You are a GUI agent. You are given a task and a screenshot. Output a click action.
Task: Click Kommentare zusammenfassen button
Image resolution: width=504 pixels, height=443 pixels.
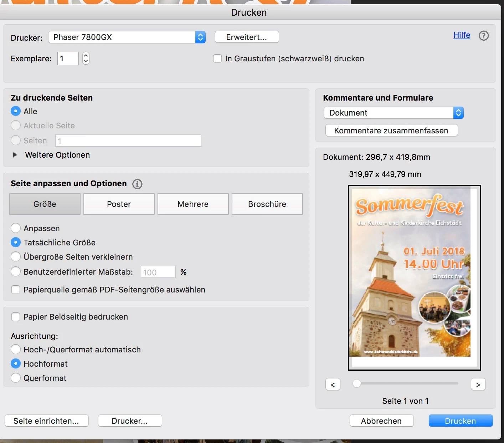[391, 131]
